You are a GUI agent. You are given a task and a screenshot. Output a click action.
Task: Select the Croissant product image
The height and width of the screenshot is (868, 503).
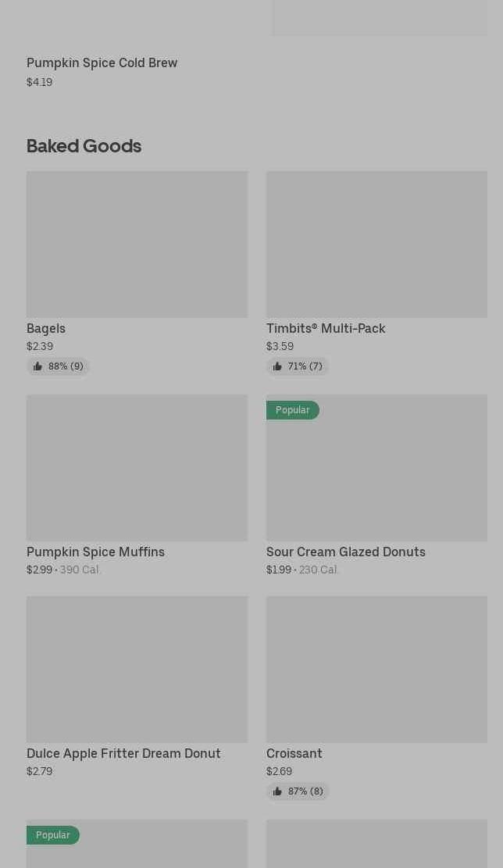point(376,670)
